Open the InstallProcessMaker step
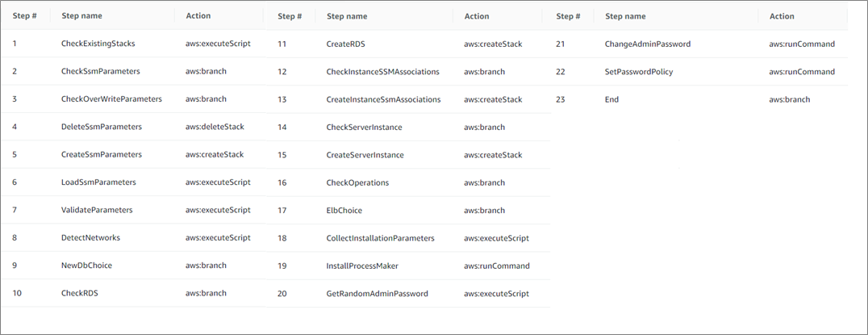 (362, 266)
